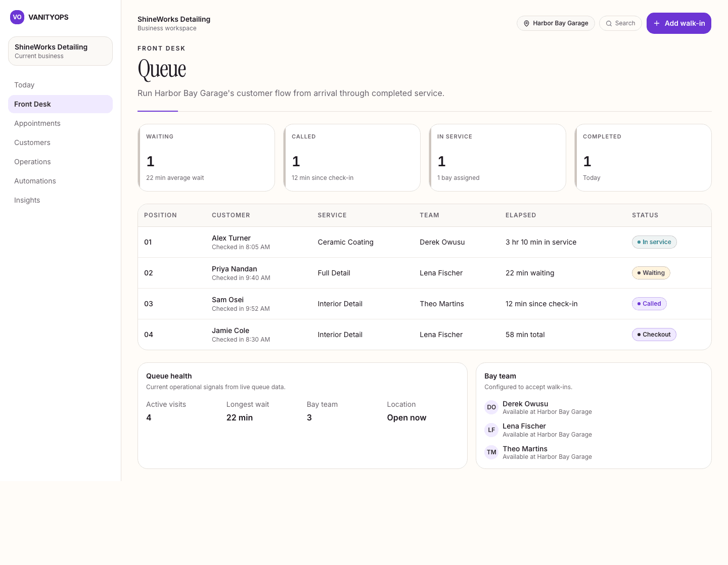
Task: Click the In service status badge for Alex Turner
Action: [654, 242]
